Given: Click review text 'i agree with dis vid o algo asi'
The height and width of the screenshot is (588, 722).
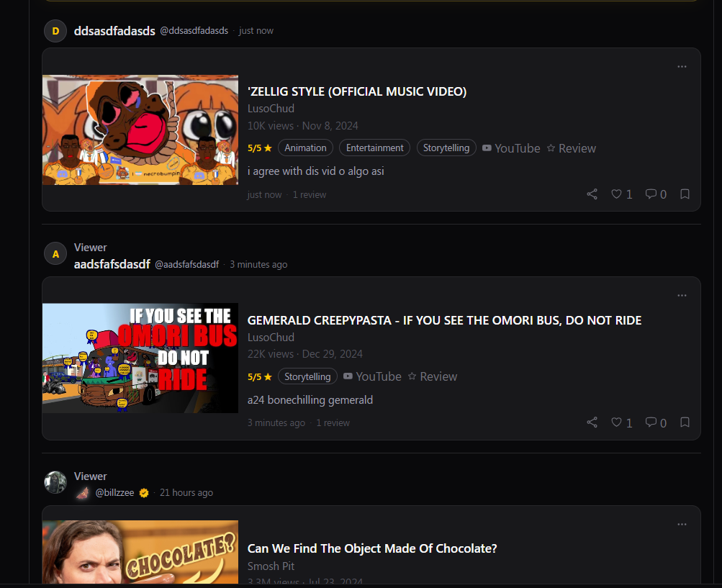Looking at the screenshot, I should point(316,171).
